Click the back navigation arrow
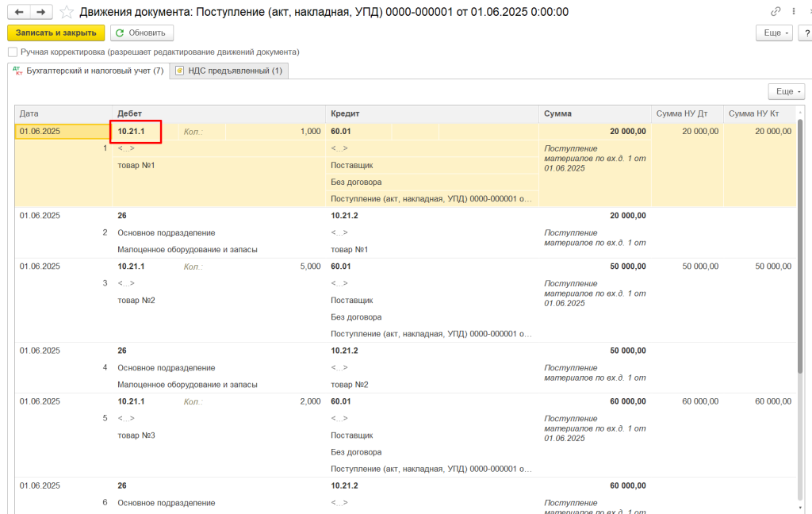Image resolution: width=812 pixels, height=514 pixels. [x=19, y=12]
